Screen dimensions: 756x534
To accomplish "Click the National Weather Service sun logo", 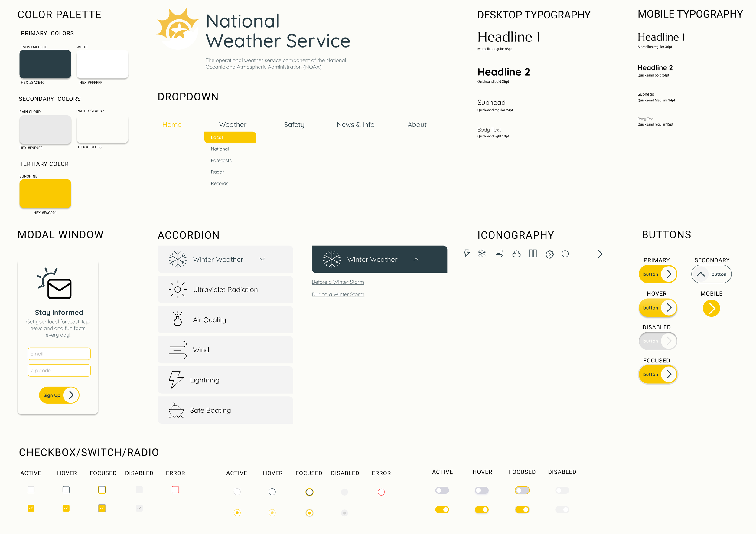I will (178, 29).
